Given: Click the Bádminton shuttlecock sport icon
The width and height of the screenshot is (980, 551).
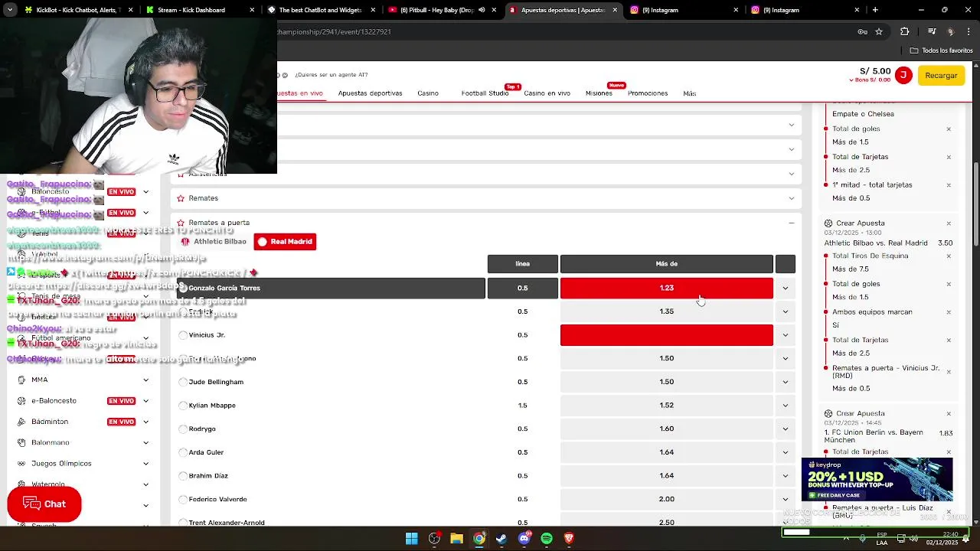Looking at the screenshot, I should (21, 422).
